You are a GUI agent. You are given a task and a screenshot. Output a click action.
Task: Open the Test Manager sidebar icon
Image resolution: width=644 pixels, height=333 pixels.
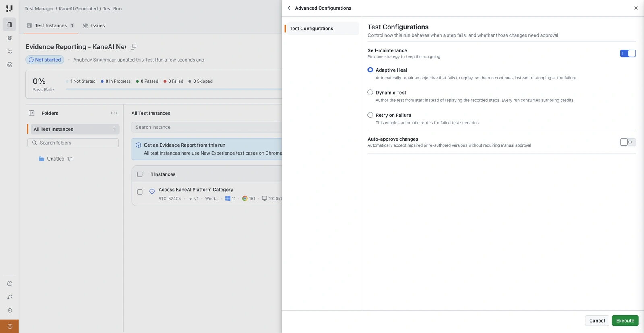click(x=9, y=25)
